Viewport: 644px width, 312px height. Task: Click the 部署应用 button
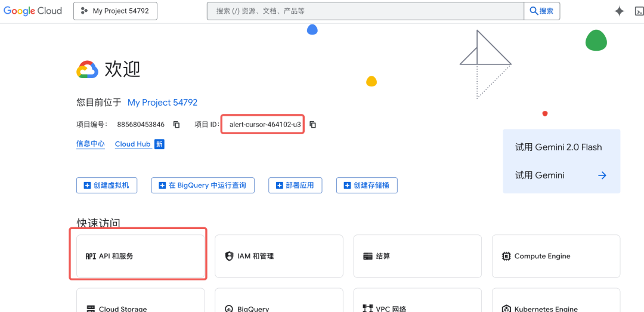coord(295,186)
